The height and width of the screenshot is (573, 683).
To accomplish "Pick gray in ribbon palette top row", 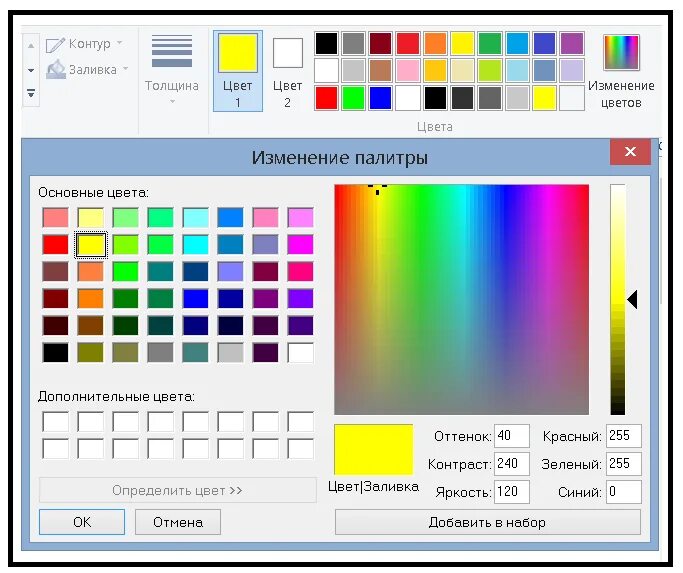I will pos(353,43).
